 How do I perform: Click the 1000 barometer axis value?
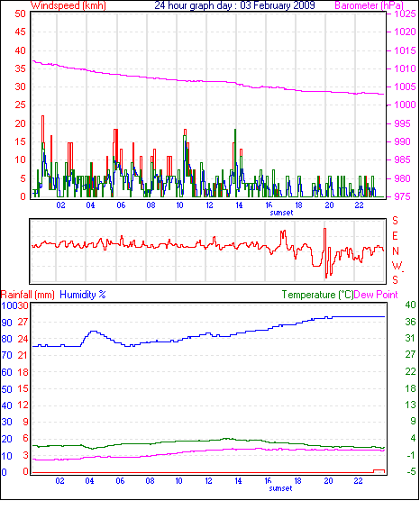tap(405, 105)
